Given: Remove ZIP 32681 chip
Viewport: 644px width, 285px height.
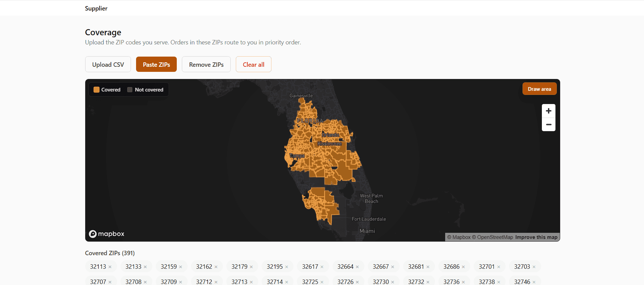Looking at the screenshot, I should 428,267.
